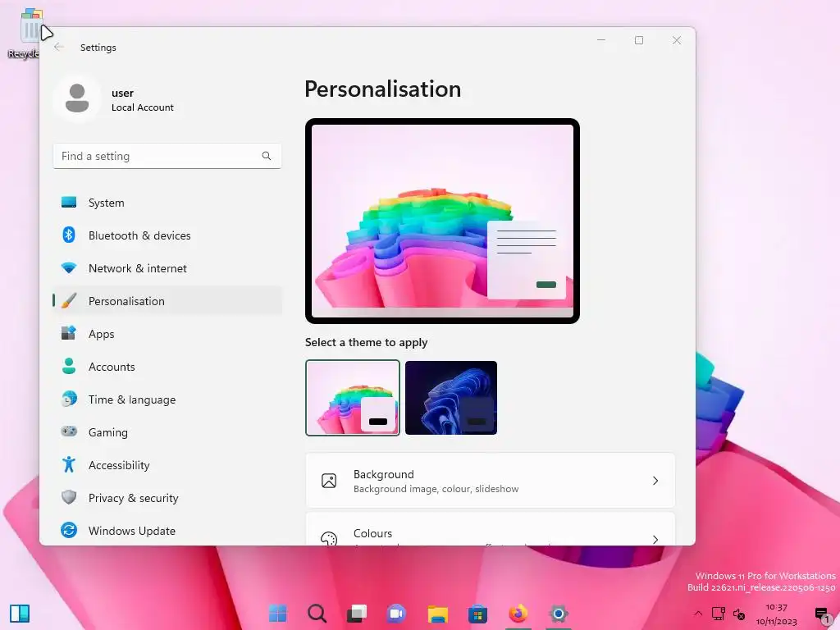The height and width of the screenshot is (630, 840).
Task: Click the search magnifier in Find a setting
Action: click(x=267, y=156)
